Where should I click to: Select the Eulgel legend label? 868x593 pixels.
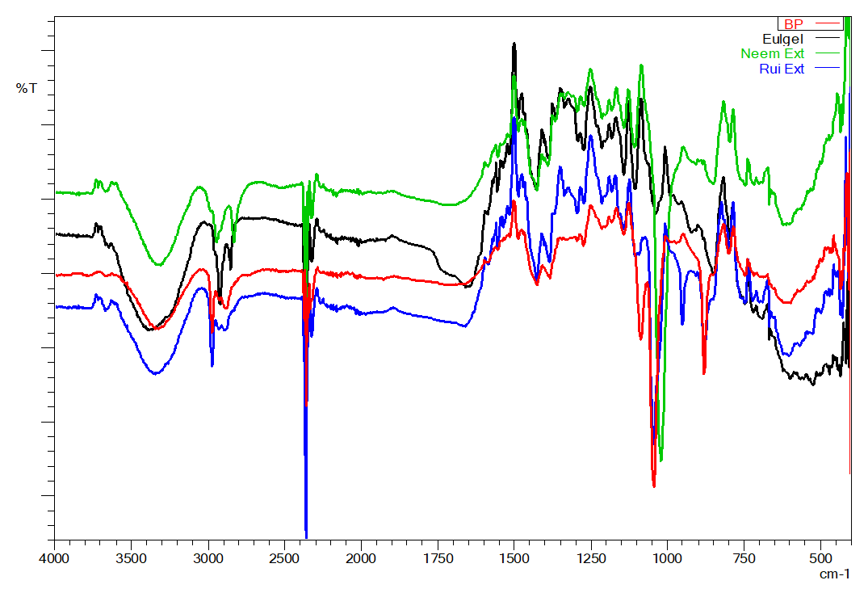(x=782, y=39)
